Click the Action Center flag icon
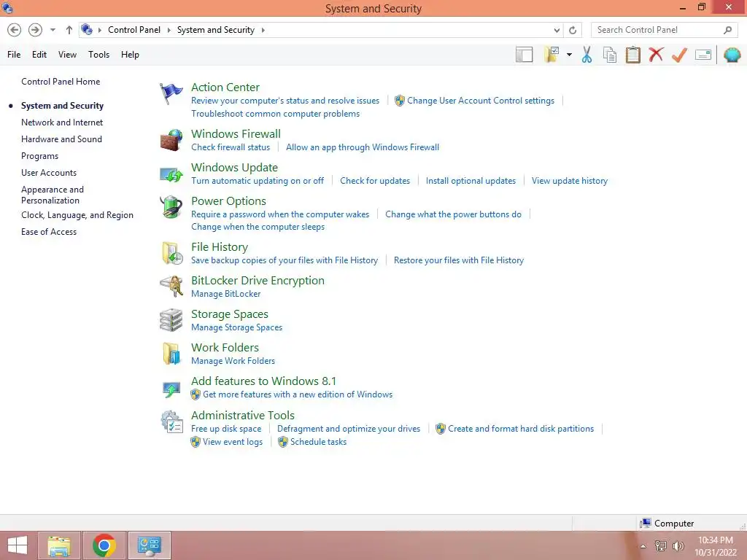Image resolution: width=747 pixels, height=560 pixels. tap(171, 93)
